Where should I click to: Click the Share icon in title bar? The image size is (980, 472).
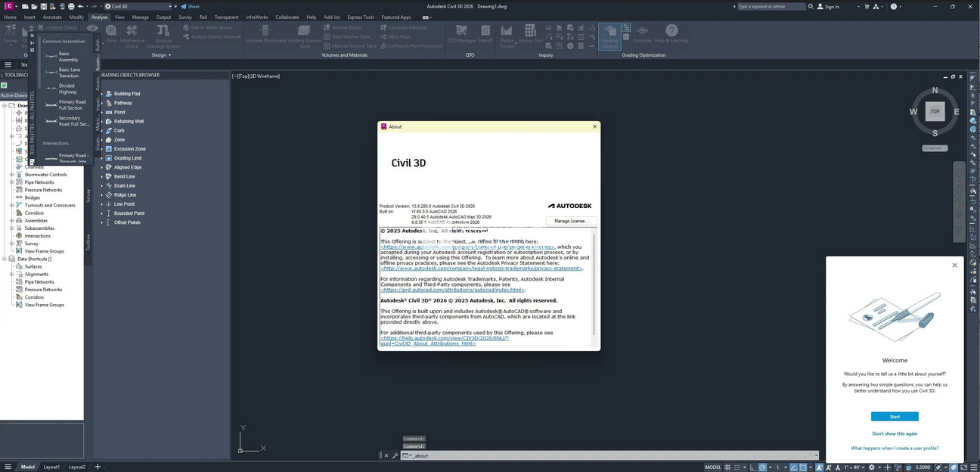[190, 6]
